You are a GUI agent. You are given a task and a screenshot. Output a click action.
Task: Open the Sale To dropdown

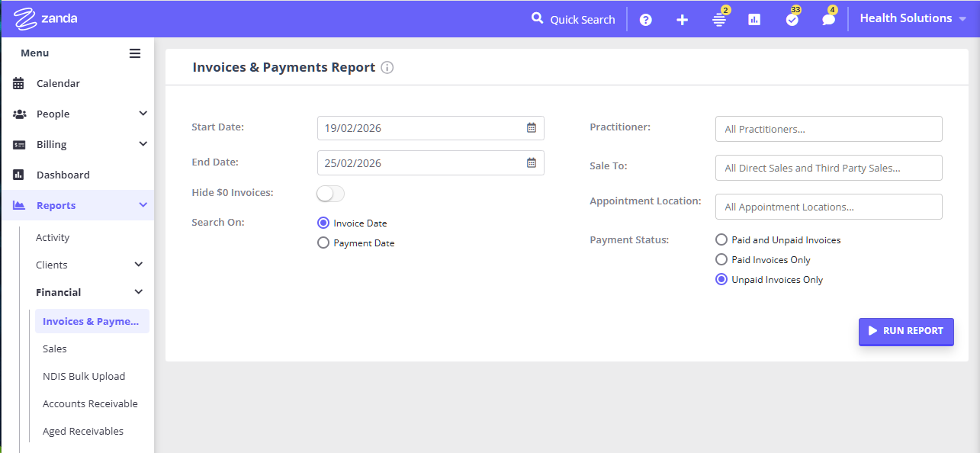click(x=828, y=168)
